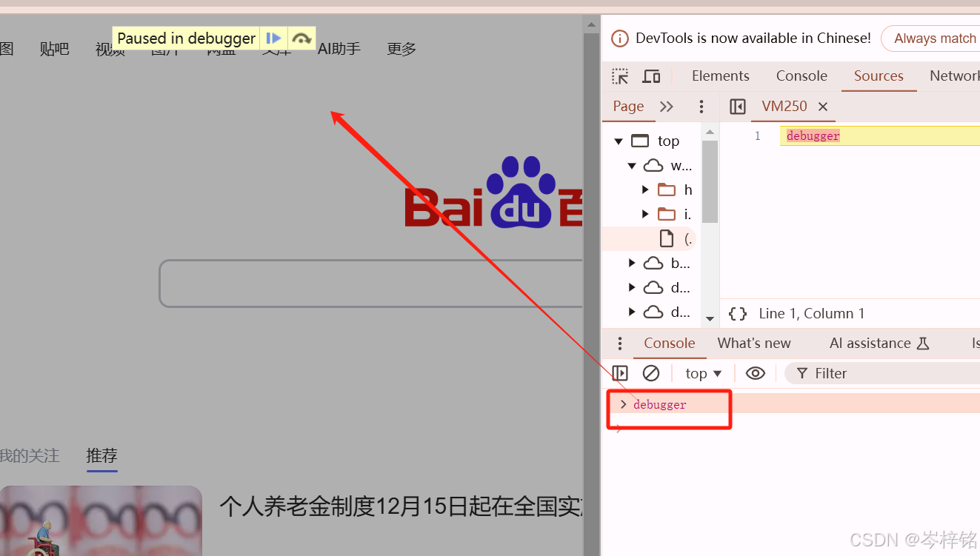Click Line 1, Column 1 status text
Viewport: 980px width, 556px height.
pyautogui.click(x=812, y=313)
